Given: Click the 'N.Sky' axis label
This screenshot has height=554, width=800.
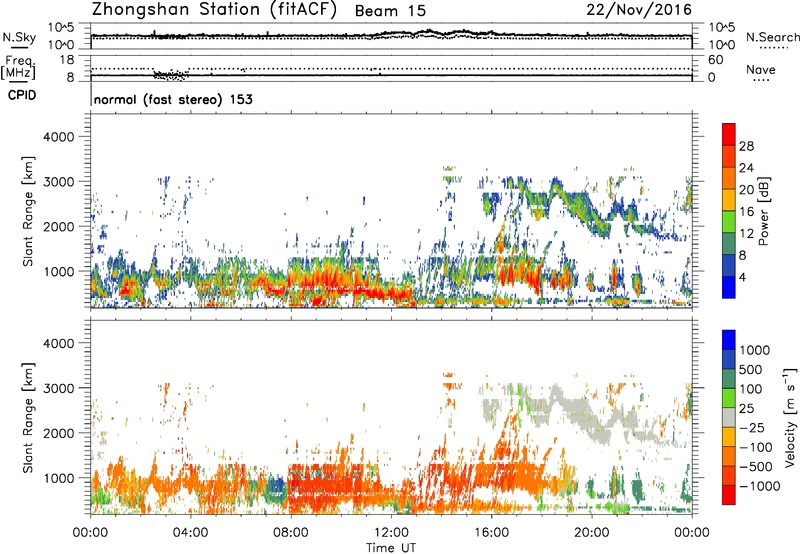Looking at the screenshot, I should (19, 37).
